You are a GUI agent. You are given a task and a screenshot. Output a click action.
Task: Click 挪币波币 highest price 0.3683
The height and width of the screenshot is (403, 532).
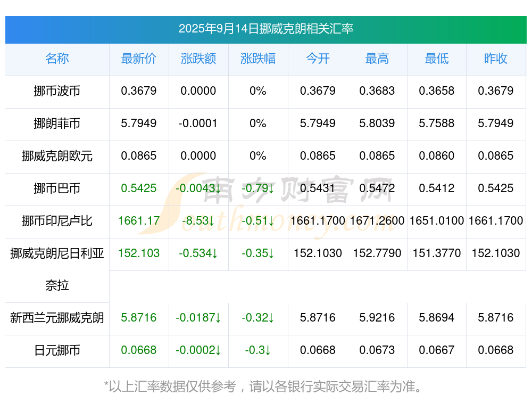(377, 91)
